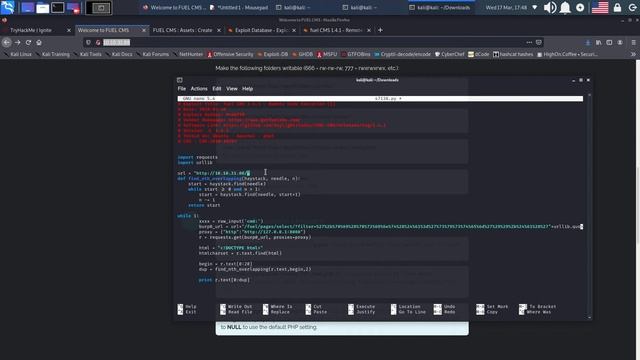Click the shield tracking protection icon
Screen dimensions: 640x360
coord(88,42)
